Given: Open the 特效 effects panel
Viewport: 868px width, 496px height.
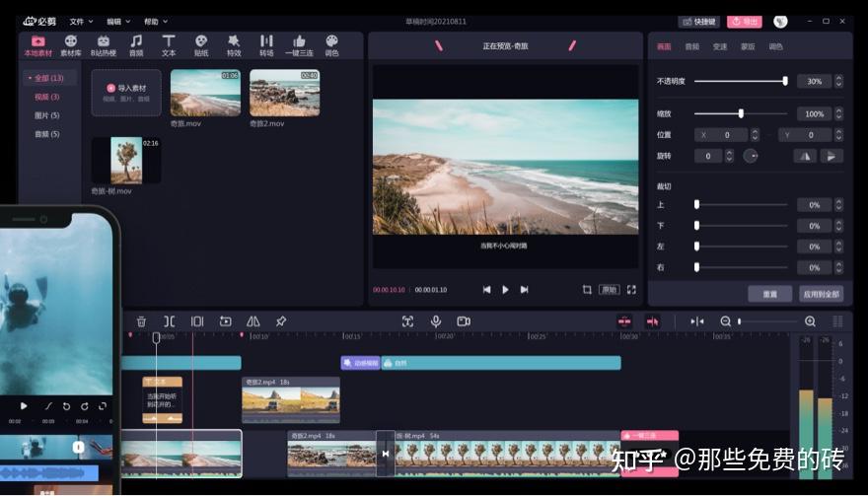Looking at the screenshot, I should [234, 46].
